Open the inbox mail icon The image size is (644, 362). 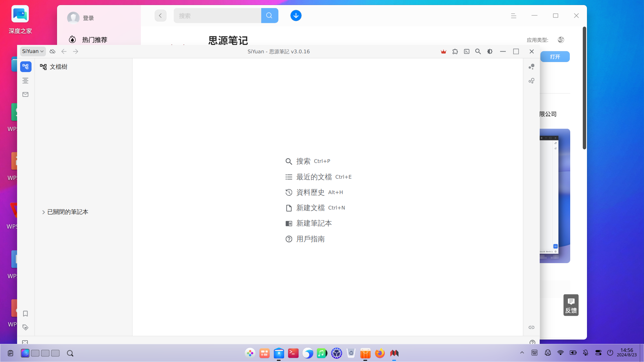click(25, 95)
